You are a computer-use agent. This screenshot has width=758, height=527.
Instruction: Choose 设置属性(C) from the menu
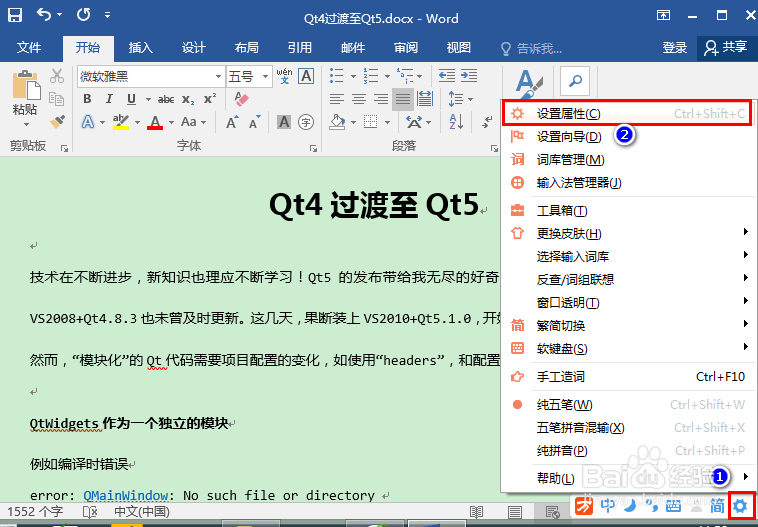tap(627, 114)
